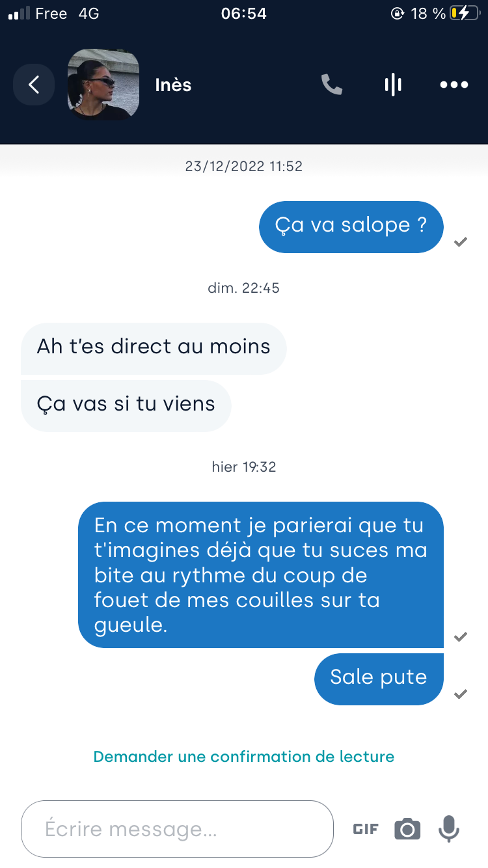Select the "Ah t'es direct au moins" bubble
This screenshot has width=488, height=868.
[154, 347]
